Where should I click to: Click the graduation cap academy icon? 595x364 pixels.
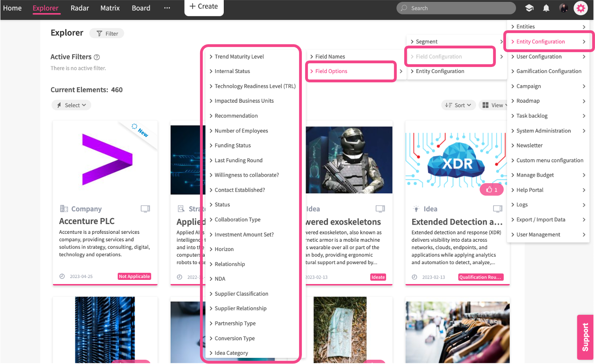tap(529, 8)
